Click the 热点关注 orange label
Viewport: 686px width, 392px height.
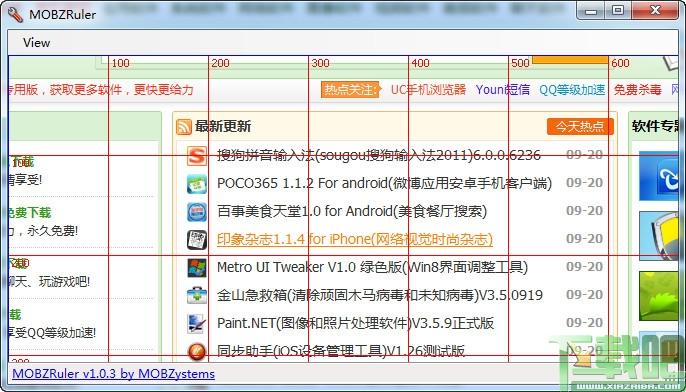coord(350,90)
